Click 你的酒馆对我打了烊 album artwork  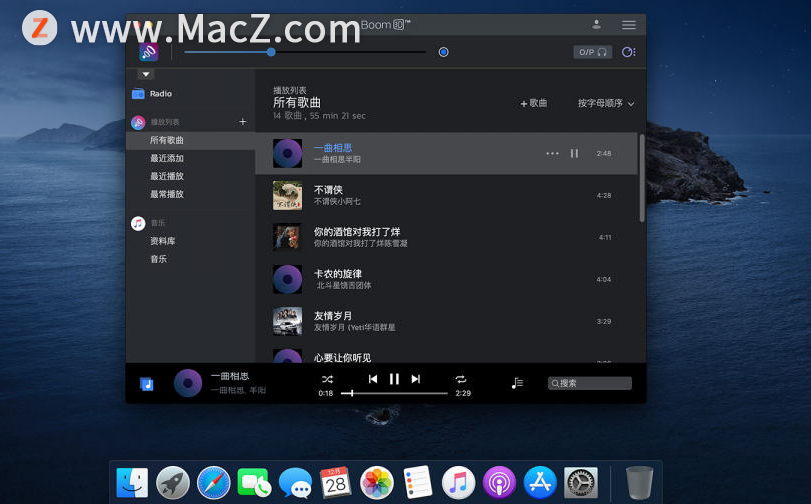coord(288,237)
